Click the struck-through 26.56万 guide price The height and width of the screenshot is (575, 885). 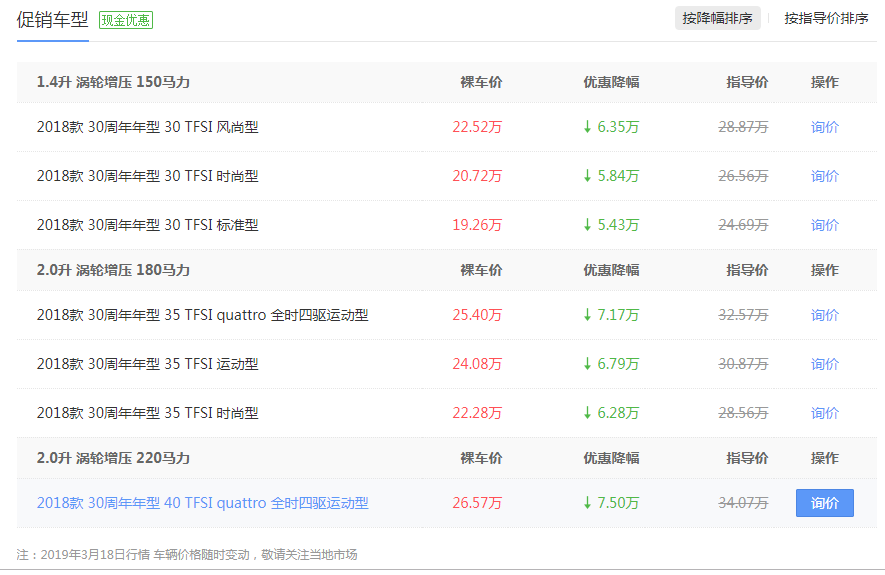pos(743,176)
